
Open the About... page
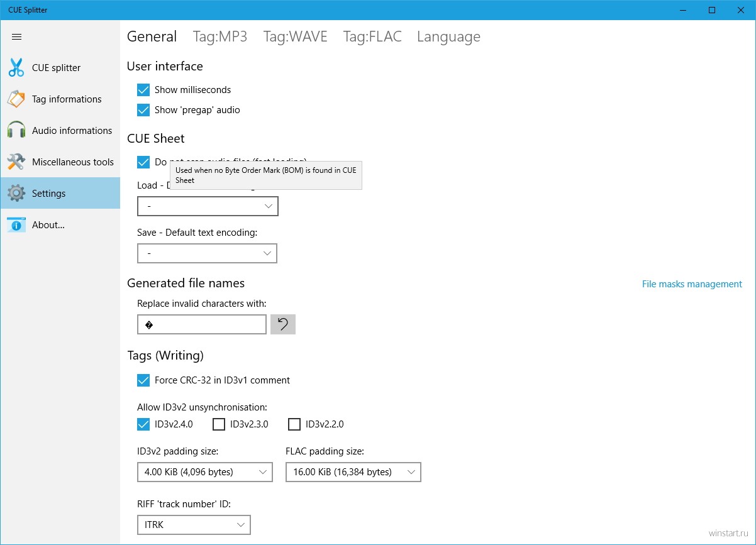point(60,225)
